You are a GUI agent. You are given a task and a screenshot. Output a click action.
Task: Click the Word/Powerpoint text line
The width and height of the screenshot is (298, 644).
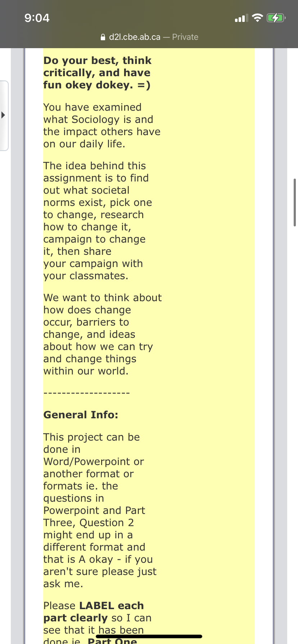click(x=94, y=461)
